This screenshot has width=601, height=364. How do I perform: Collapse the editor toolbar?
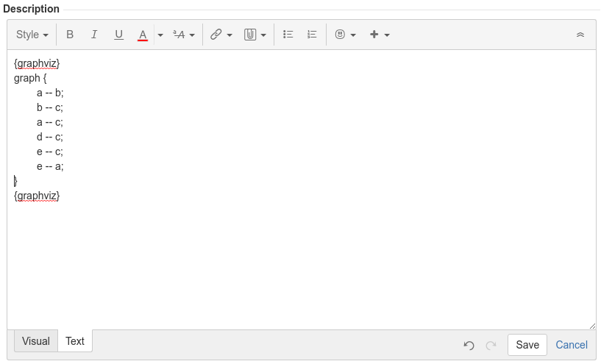580,35
